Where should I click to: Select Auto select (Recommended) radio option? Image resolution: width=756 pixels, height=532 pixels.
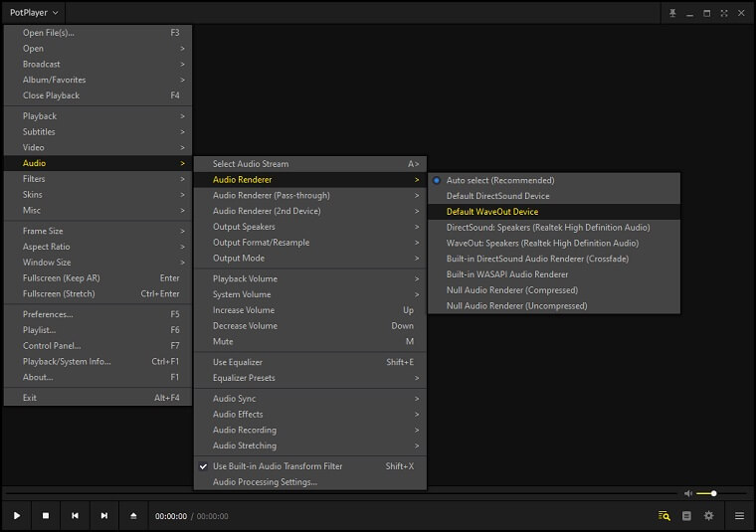tap(554, 180)
